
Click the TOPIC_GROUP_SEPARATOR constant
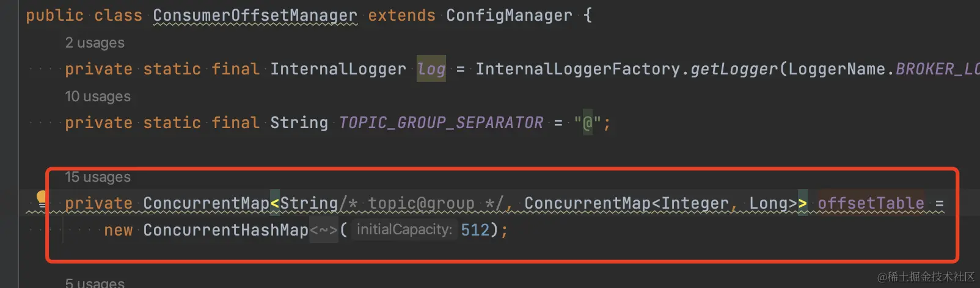441,123
